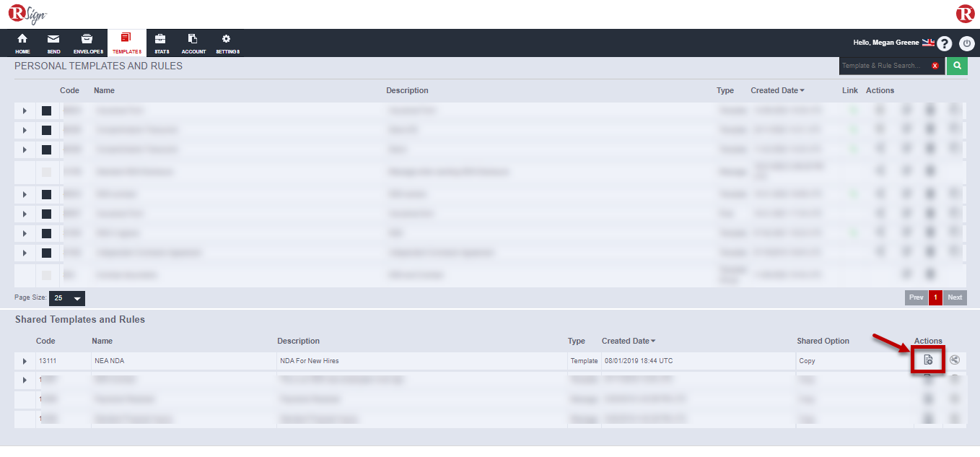Open the Settings gear section

[227, 43]
